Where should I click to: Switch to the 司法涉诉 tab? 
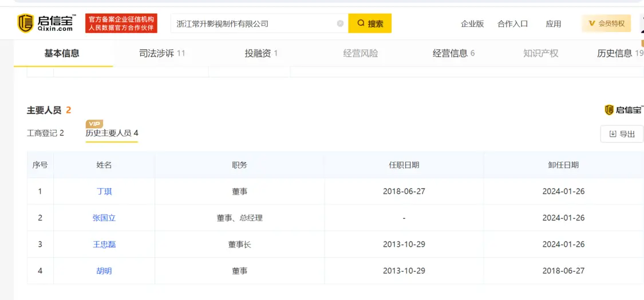162,53
